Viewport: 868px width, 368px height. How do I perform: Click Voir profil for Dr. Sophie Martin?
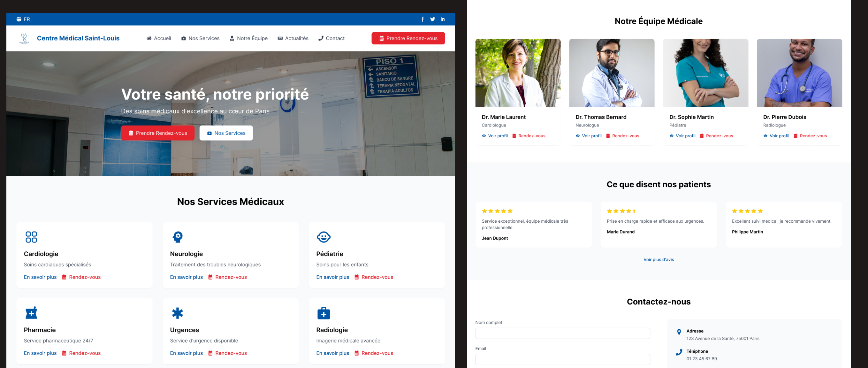682,136
